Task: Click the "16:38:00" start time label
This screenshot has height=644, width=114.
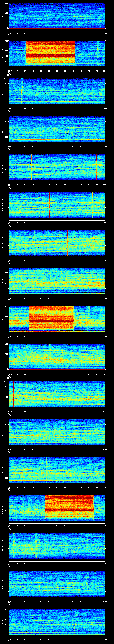Action: pos(9,298)
